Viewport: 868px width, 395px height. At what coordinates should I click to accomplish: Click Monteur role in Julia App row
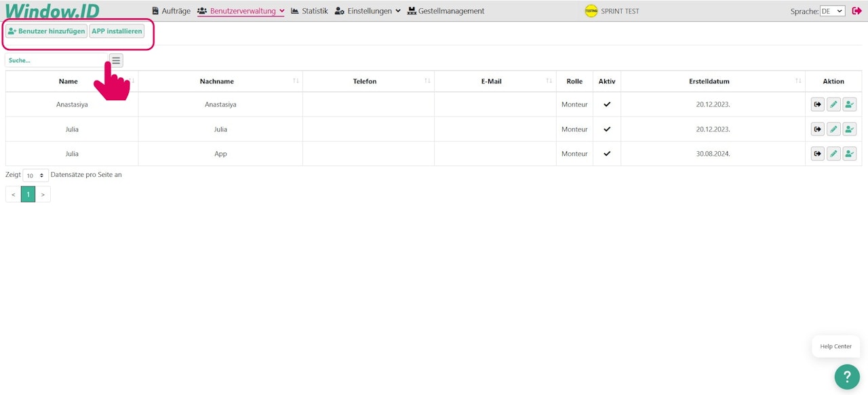pyautogui.click(x=574, y=154)
